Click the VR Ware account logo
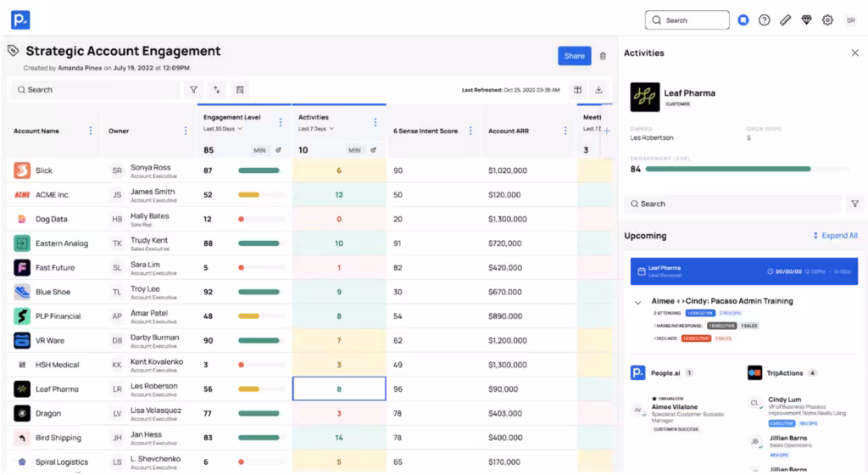Image resolution: width=868 pixels, height=475 pixels. coord(21,340)
